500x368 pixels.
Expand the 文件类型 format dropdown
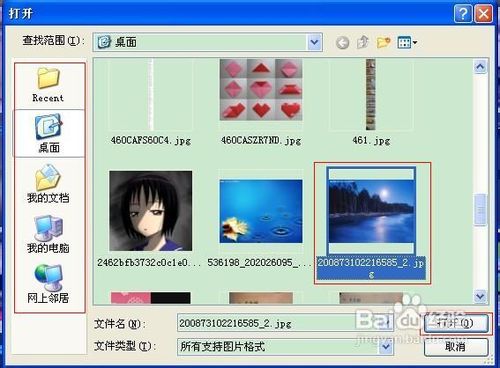pos(386,347)
